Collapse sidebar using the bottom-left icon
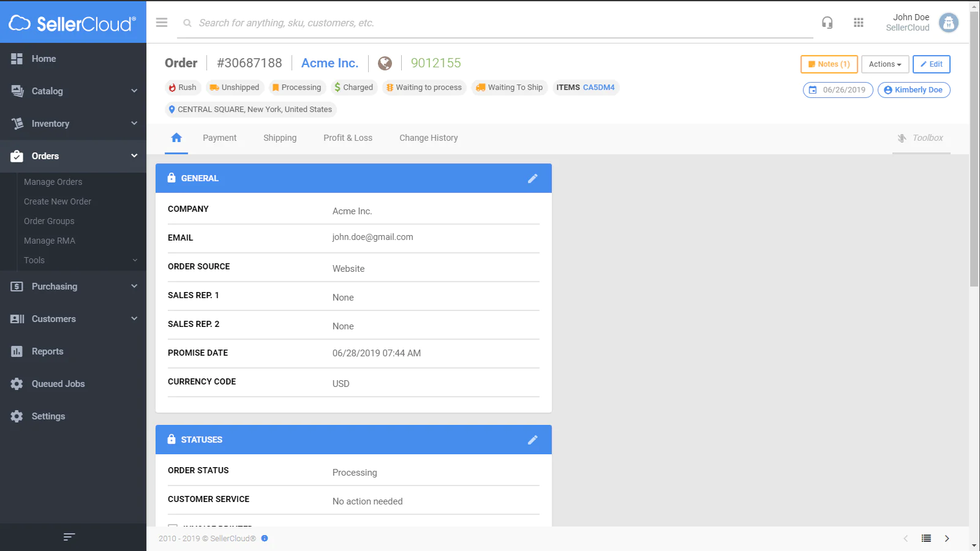This screenshot has width=980, height=551. click(69, 537)
